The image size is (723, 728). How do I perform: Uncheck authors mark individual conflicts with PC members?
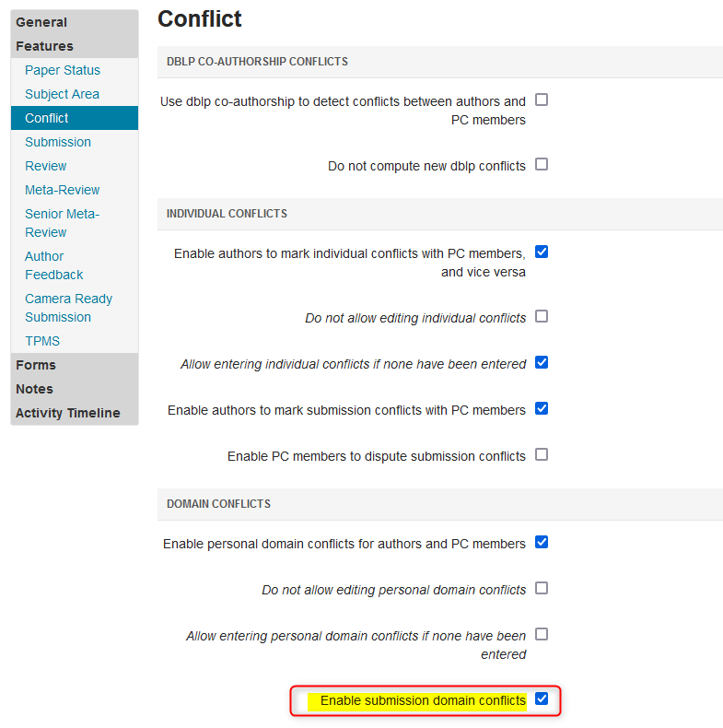pos(541,252)
